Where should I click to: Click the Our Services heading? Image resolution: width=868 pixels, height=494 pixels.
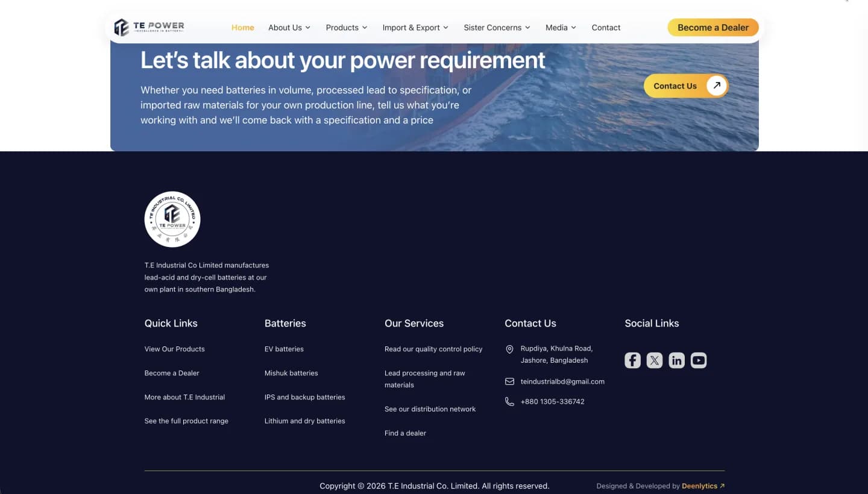click(x=414, y=324)
